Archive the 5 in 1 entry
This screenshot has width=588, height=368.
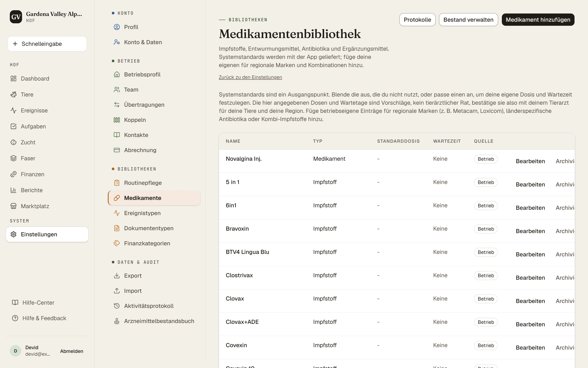point(565,184)
